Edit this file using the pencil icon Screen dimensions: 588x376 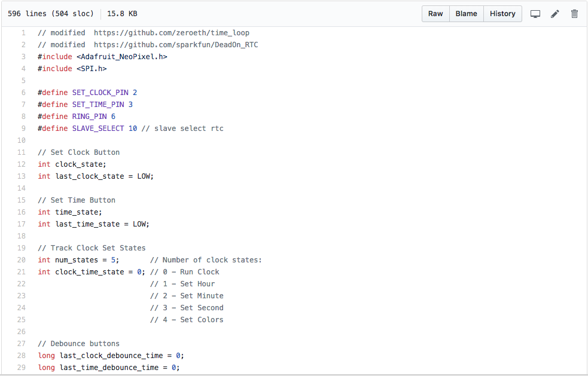click(x=555, y=13)
